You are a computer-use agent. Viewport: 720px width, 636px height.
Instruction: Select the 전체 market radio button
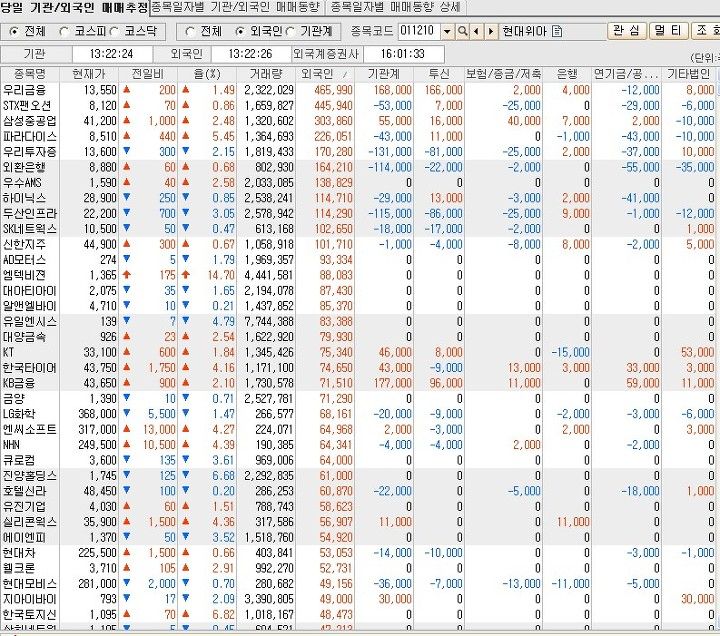click(x=14, y=31)
